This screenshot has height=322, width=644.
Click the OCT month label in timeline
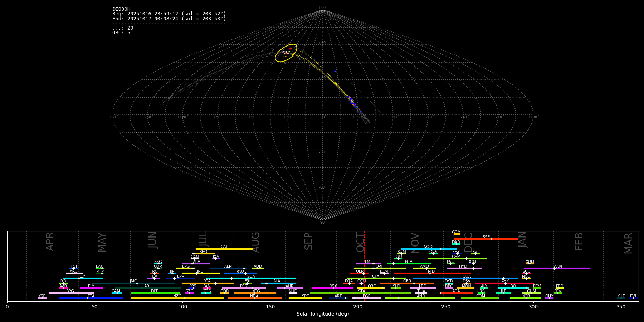(x=360, y=242)
